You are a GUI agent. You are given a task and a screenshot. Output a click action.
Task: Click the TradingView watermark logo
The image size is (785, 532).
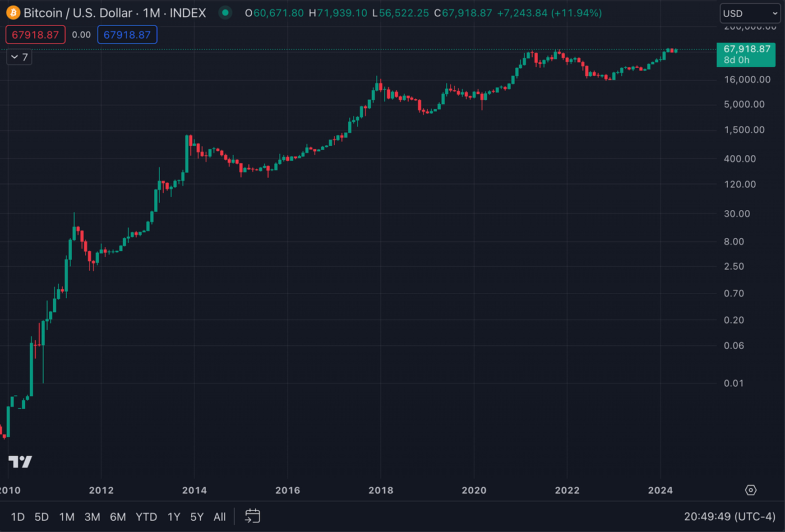click(21, 461)
